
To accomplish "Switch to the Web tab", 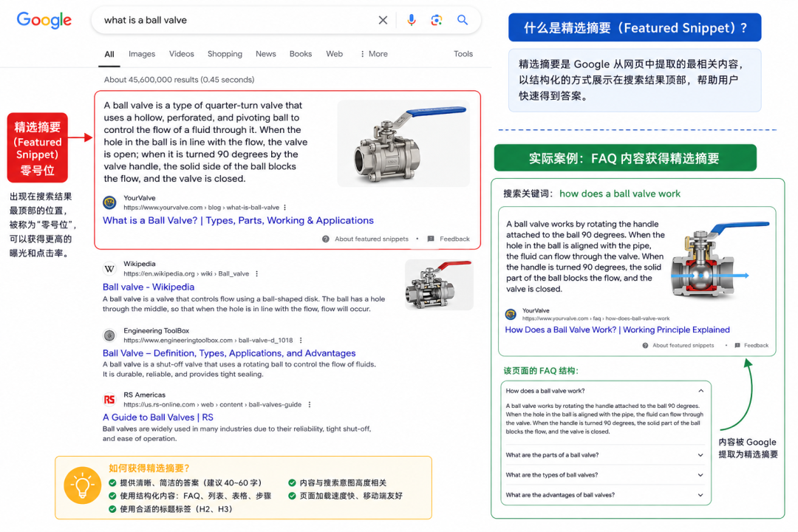I will [x=335, y=54].
